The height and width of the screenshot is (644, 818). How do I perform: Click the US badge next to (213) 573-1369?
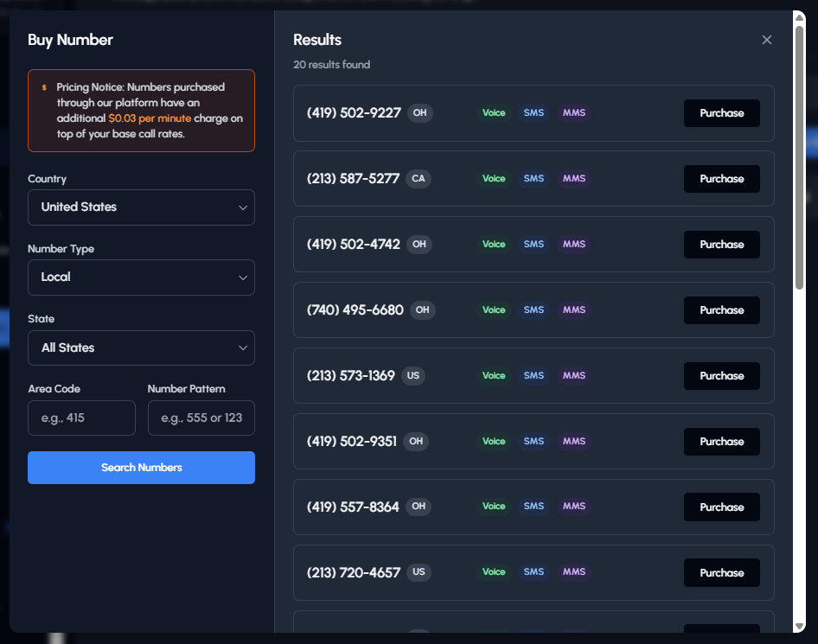pos(412,375)
